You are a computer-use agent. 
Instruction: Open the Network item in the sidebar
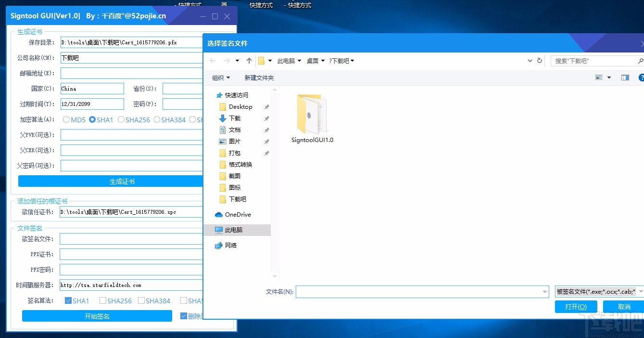pos(230,245)
